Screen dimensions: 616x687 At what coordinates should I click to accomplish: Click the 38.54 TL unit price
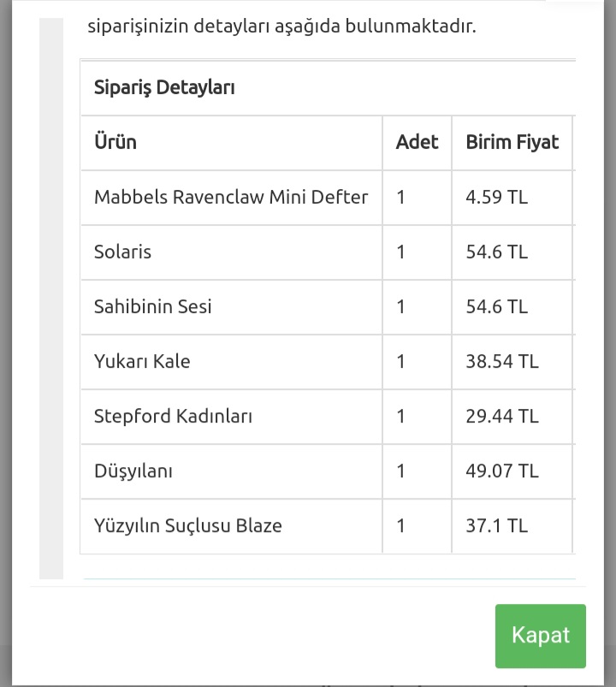[502, 361]
